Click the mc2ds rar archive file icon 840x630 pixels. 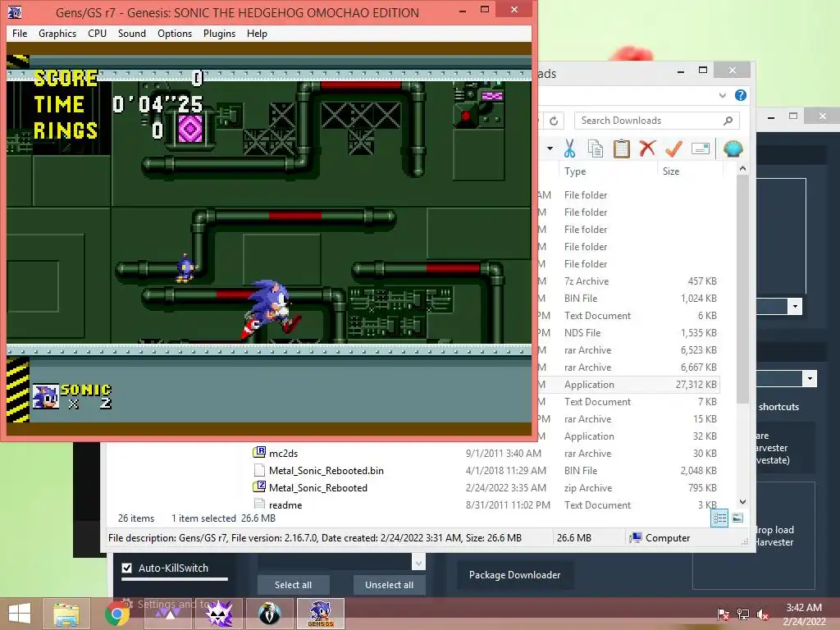(259, 453)
